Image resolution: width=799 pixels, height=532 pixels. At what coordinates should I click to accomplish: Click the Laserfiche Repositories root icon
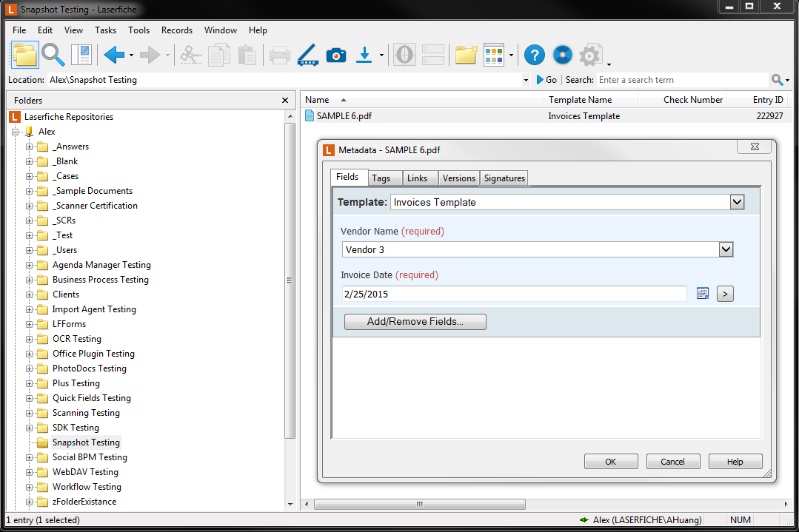point(15,117)
